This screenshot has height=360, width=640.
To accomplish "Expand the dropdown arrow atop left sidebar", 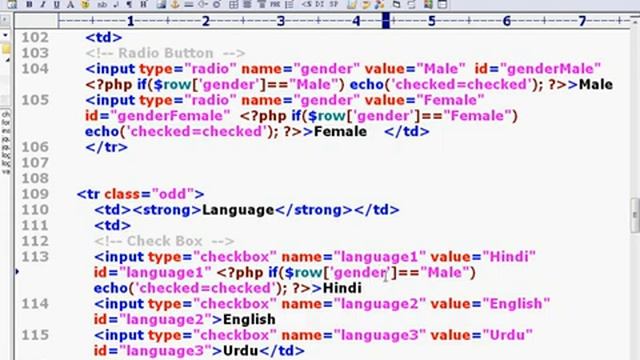I will [x=5, y=35].
